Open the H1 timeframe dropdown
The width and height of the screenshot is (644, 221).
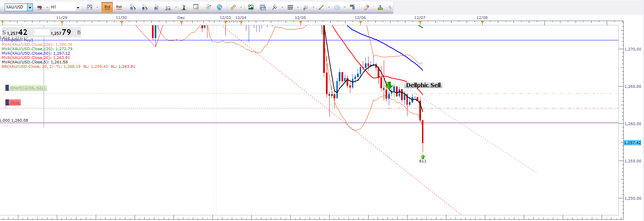click(78, 7)
